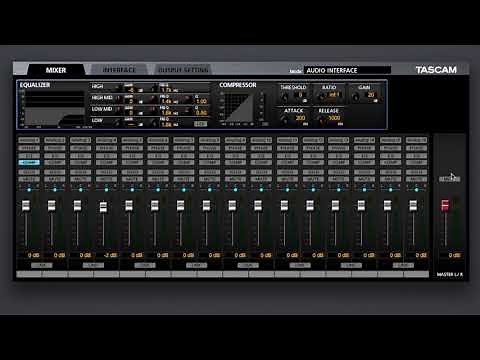The width and height of the screenshot is (480, 360).
Task: Click the LOW MID band frequency knob
Action: coord(154,111)
